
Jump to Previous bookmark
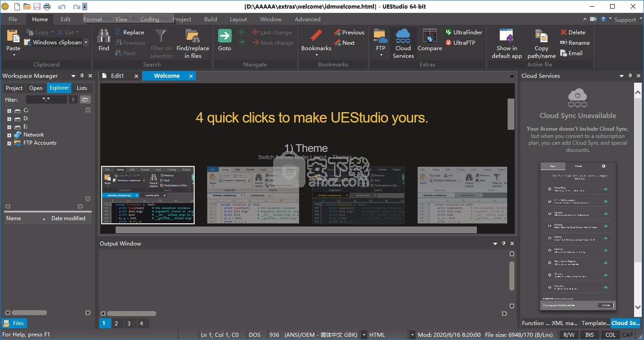(349, 32)
